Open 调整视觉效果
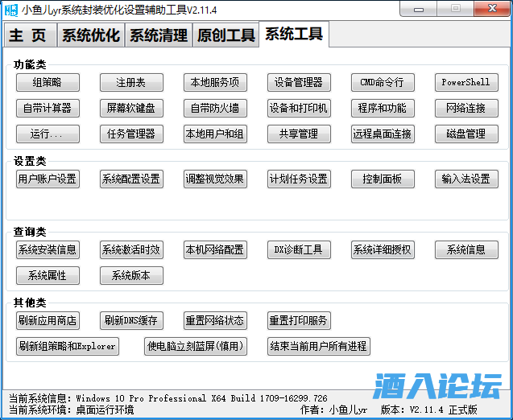 [215, 179]
